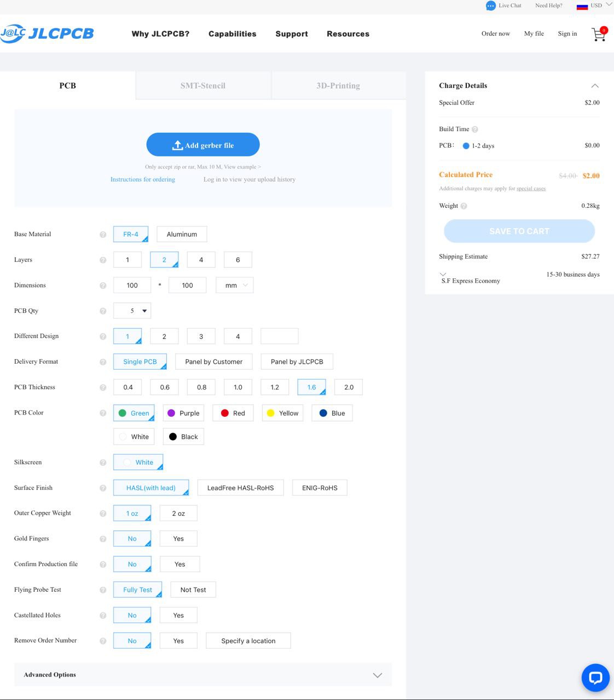Click the help icon beside Build Time
The width and height of the screenshot is (614, 700).
[475, 130]
